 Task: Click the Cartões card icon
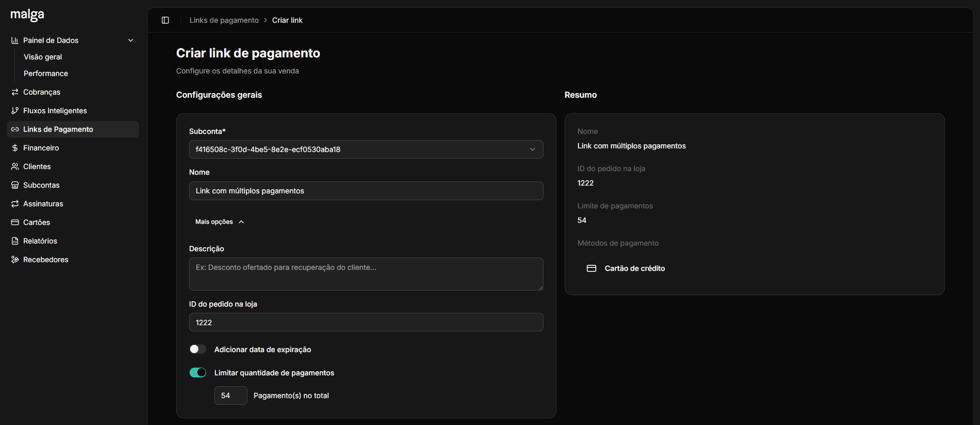click(15, 222)
